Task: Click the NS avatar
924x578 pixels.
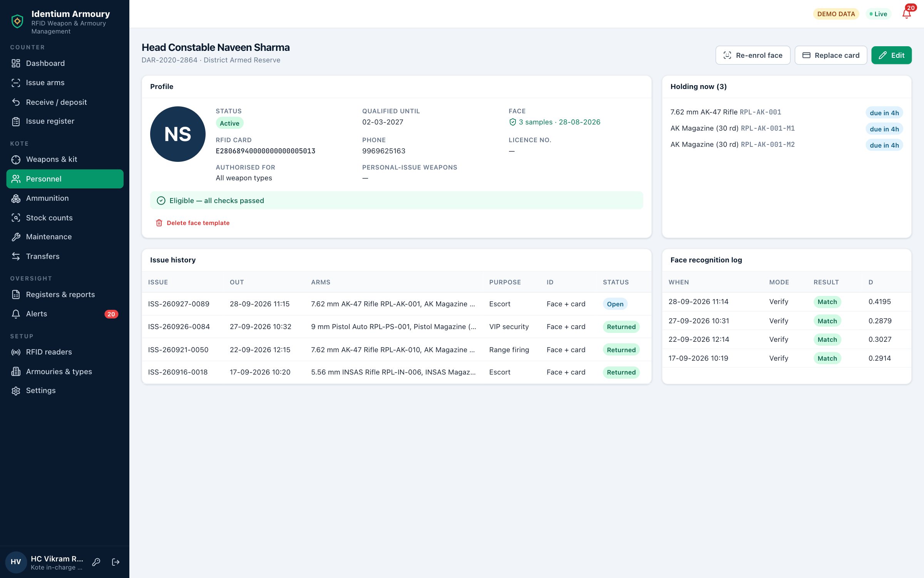Action: pyautogui.click(x=178, y=134)
